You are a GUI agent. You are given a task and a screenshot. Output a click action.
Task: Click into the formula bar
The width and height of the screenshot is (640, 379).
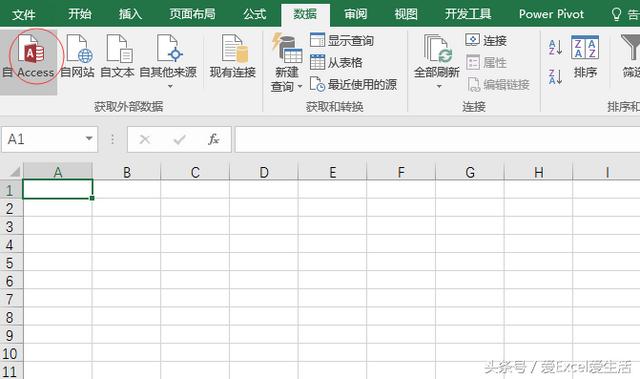coord(437,139)
